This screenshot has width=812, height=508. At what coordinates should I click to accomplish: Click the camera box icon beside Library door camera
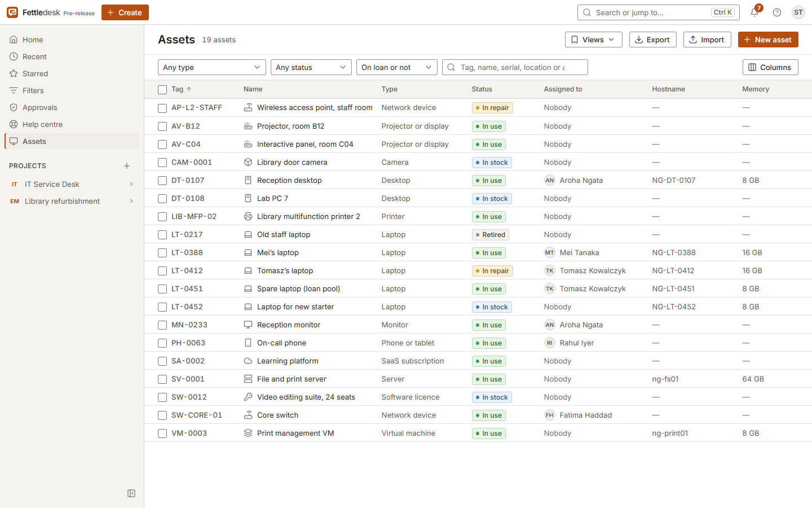(x=248, y=162)
